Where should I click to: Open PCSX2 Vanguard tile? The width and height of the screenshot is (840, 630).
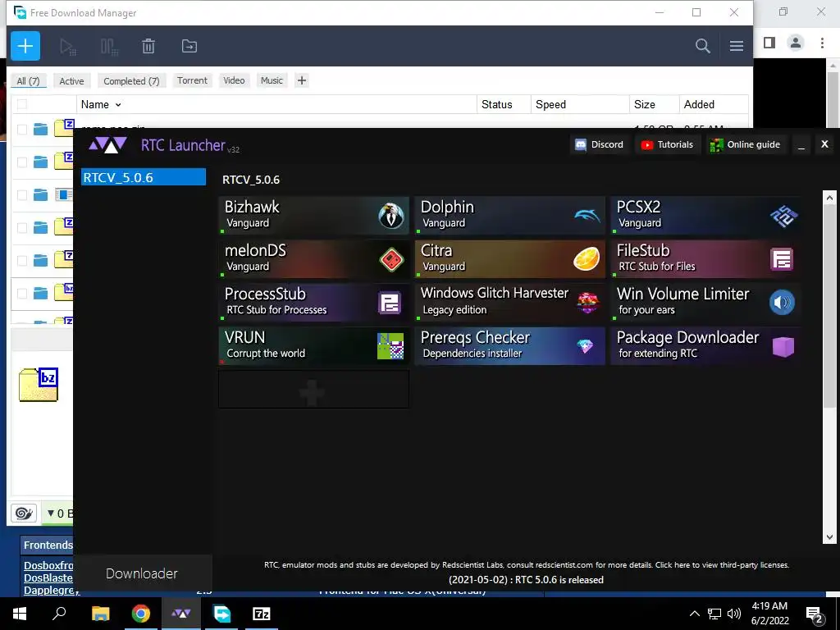(705, 216)
